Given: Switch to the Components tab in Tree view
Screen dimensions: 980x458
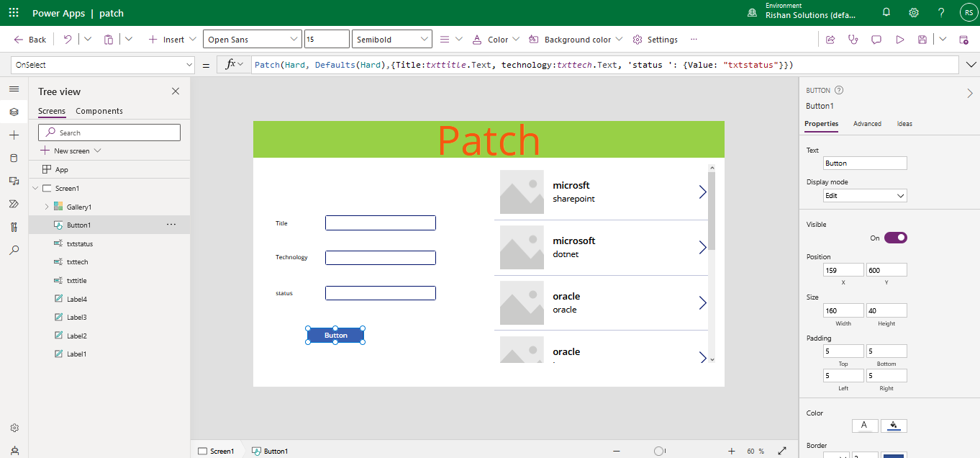Looking at the screenshot, I should coord(99,111).
